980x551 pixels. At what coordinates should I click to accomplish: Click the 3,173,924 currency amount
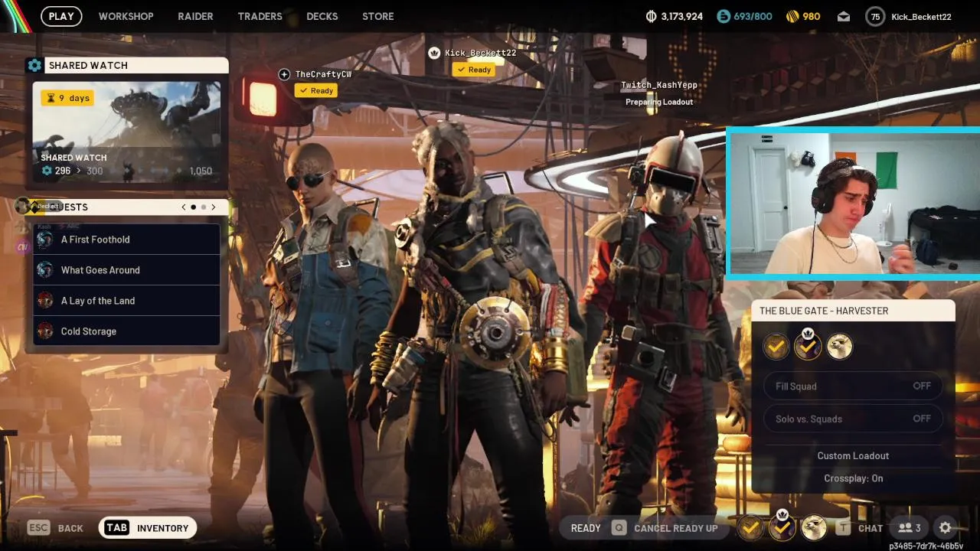pos(681,16)
